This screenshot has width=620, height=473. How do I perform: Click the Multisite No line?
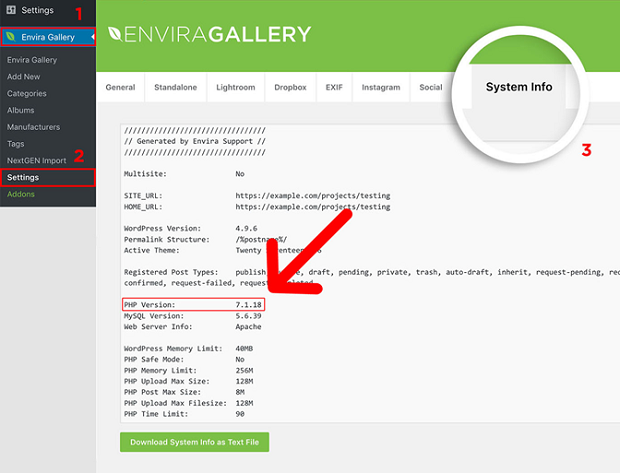tap(184, 174)
